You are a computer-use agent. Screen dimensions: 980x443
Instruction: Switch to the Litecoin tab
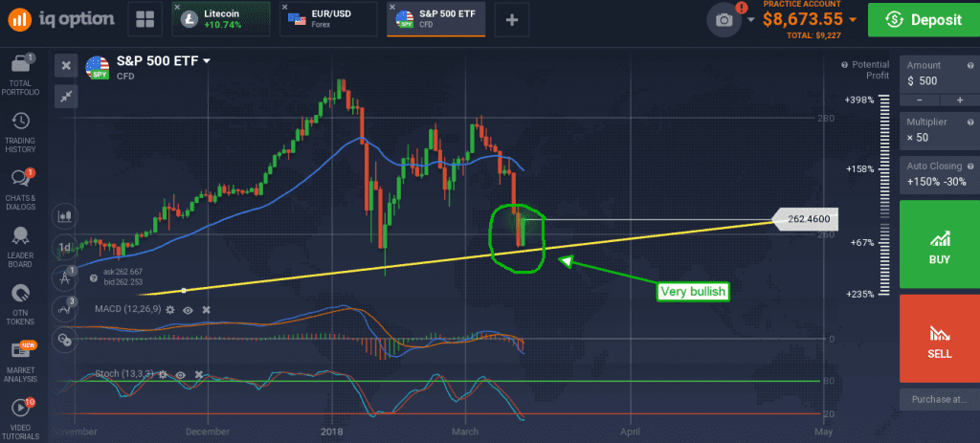pos(221,19)
